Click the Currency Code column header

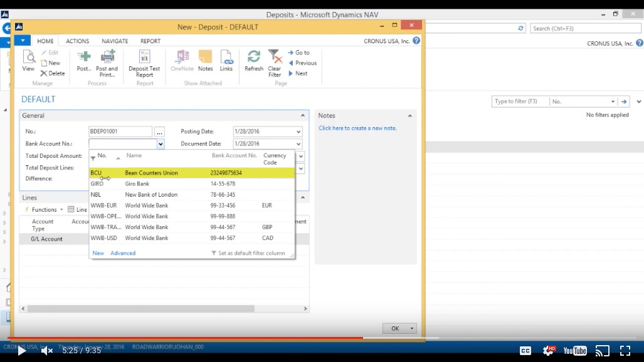(x=275, y=159)
